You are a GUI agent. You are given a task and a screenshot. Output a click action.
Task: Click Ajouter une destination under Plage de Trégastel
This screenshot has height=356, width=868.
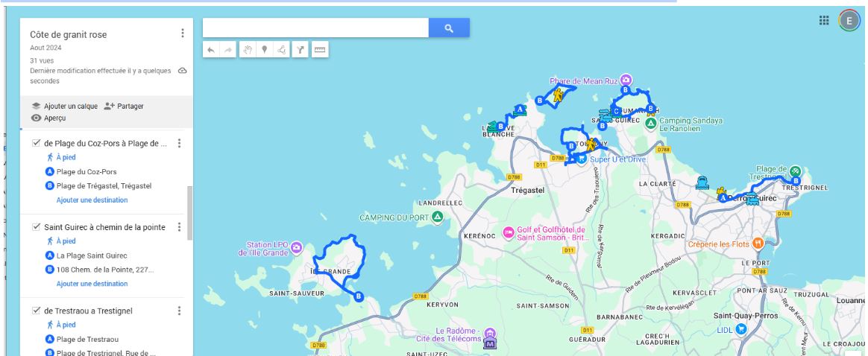click(92, 200)
